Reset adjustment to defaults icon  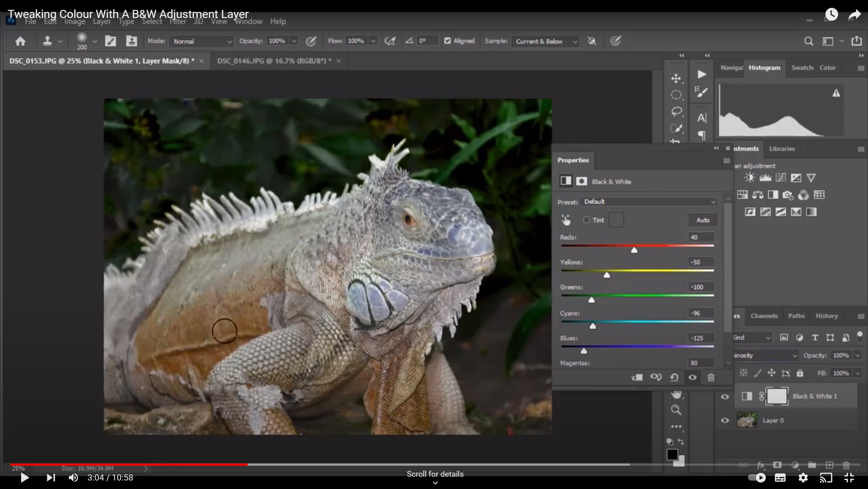[x=674, y=377]
